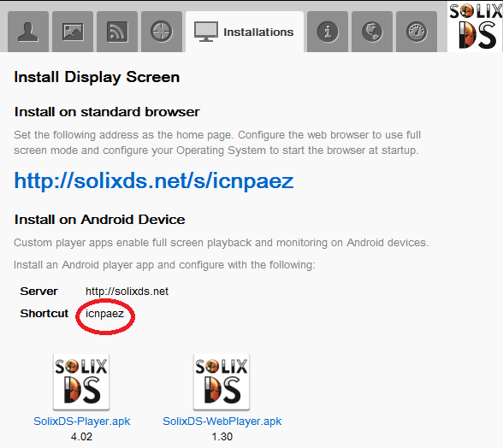Download SolixDS-WebPlayer.apk via its link
Image resolution: width=503 pixels, height=448 pixels.
coord(222,421)
